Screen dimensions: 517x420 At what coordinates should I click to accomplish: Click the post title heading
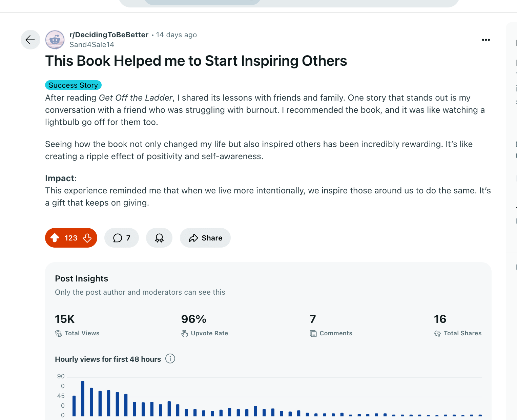[196, 61]
